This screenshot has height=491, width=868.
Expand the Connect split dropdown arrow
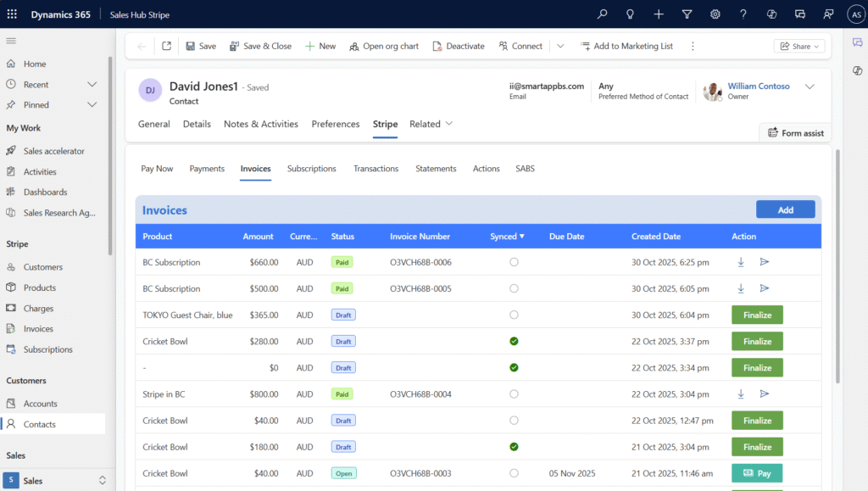point(560,46)
